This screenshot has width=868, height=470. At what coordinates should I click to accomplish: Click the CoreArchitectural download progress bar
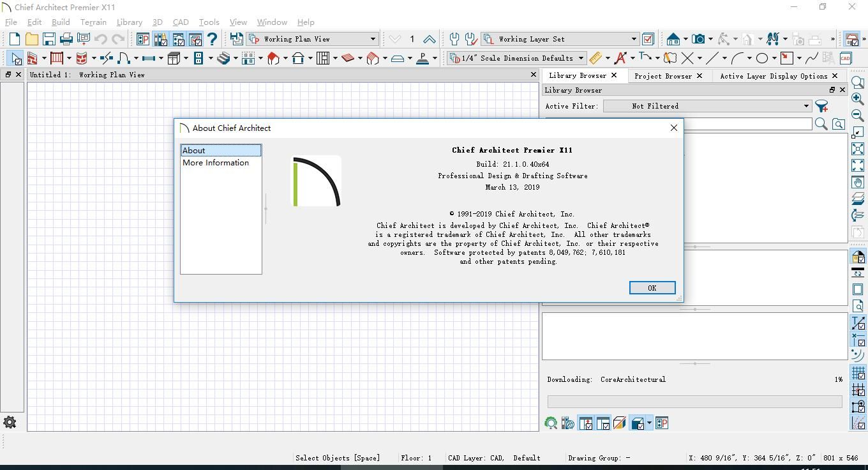[694, 402]
